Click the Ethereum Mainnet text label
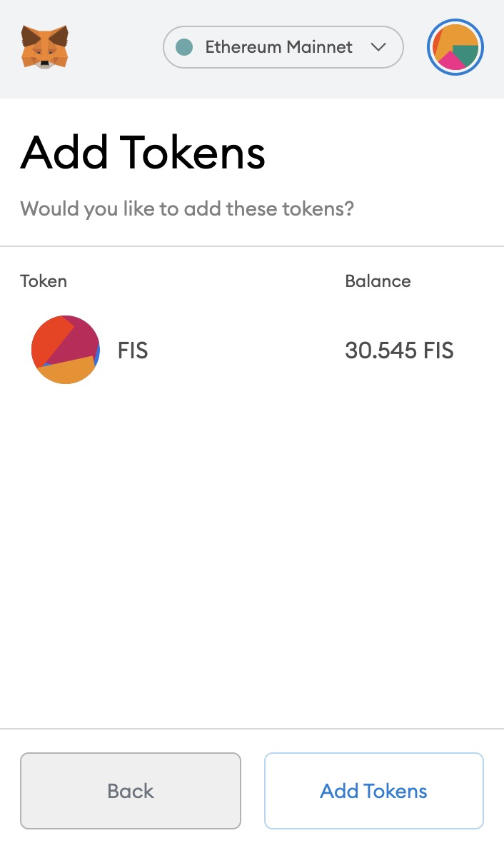Screen dimensions: 504x848 (x=278, y=47)
